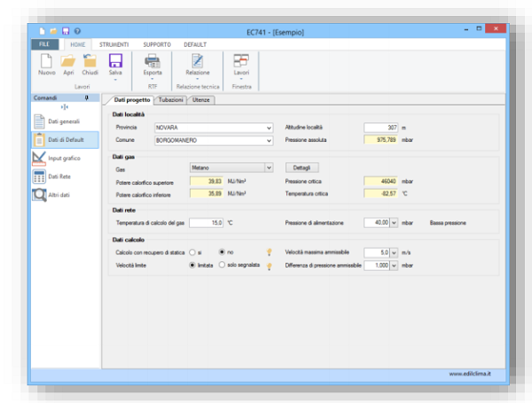Open a file with the Apri icon

click(x=68, y=61)
